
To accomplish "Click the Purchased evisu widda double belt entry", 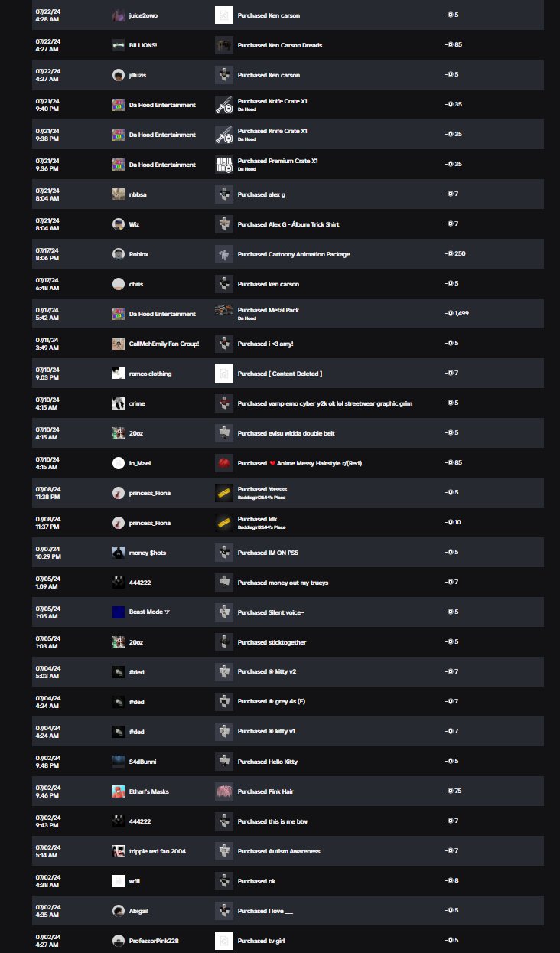I will 286,433.
